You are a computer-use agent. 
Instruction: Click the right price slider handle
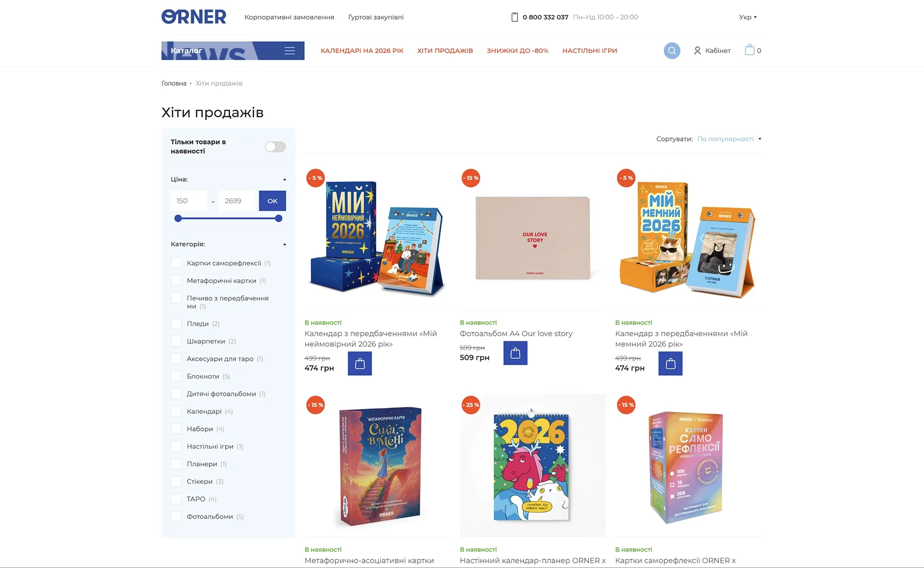click(x=279, y=218)
